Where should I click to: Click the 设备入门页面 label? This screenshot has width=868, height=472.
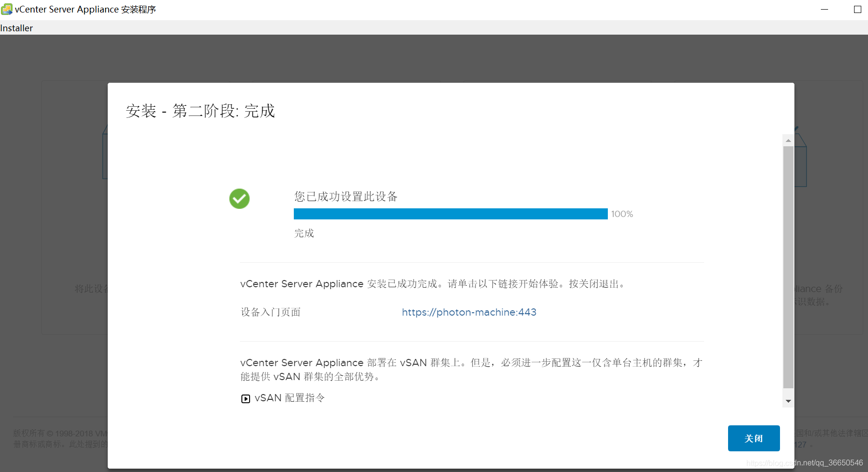coord(271,312)
